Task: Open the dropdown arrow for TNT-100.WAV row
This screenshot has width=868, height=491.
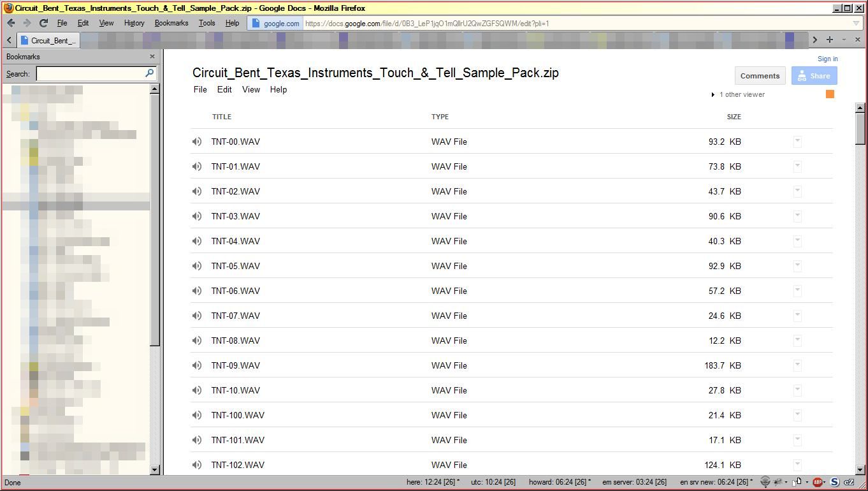Action: click(797, 415)
